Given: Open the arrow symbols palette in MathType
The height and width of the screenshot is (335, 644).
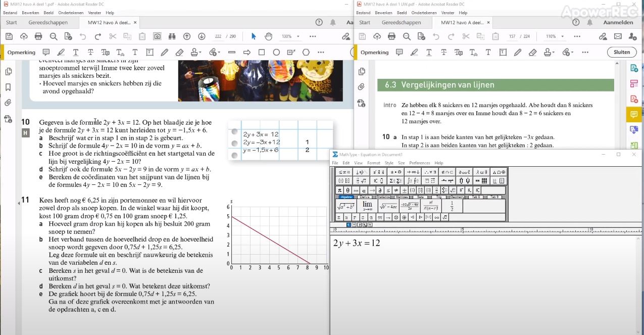Looking at the screenshot, I should pos(414,172).
